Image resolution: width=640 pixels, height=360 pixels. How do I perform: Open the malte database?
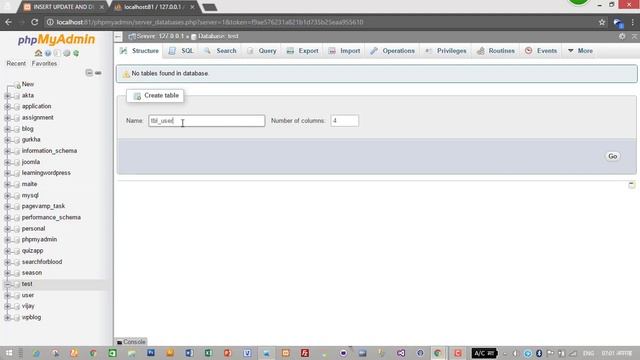29,184
